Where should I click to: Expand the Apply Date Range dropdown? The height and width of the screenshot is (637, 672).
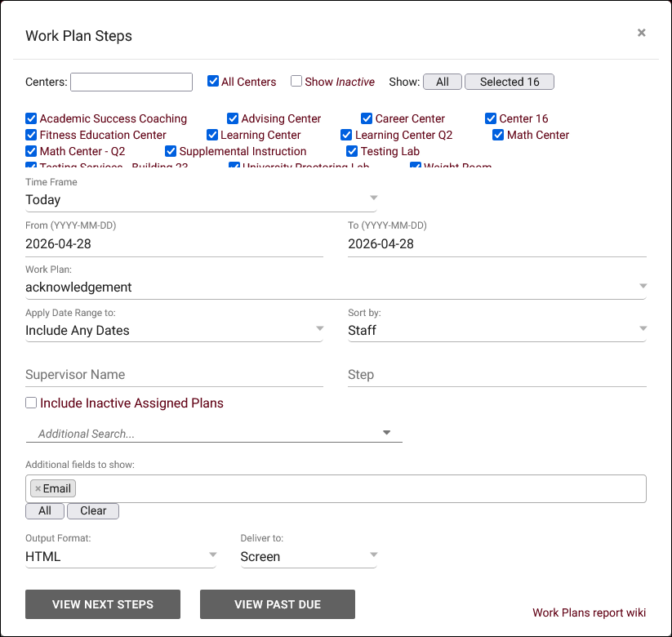(x=174, y=330)
